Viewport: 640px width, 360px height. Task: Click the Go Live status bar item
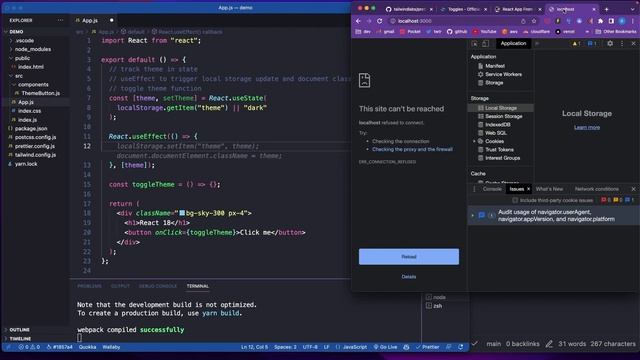coord(385,347)
